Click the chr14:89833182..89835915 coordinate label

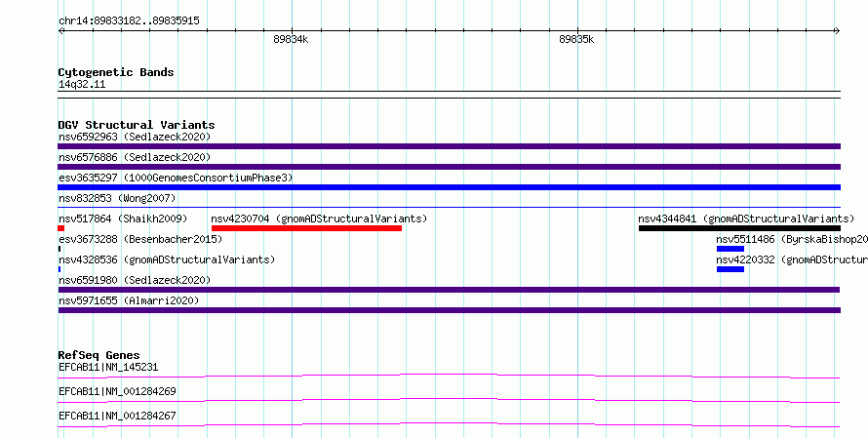point(129,21)
